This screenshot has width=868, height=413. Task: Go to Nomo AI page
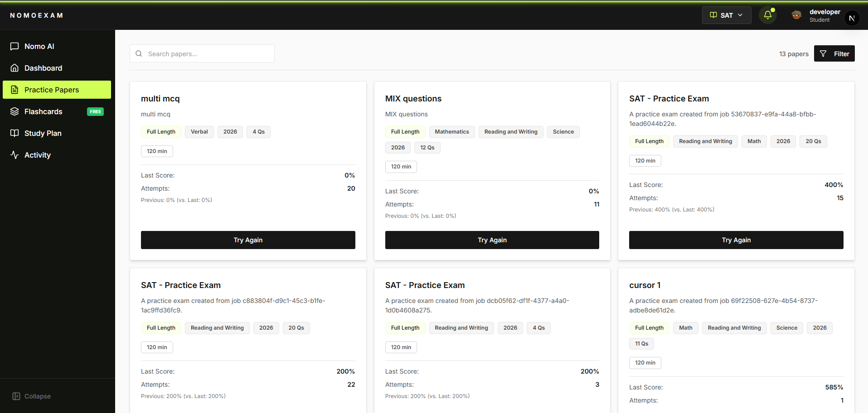tap(57, 46)
